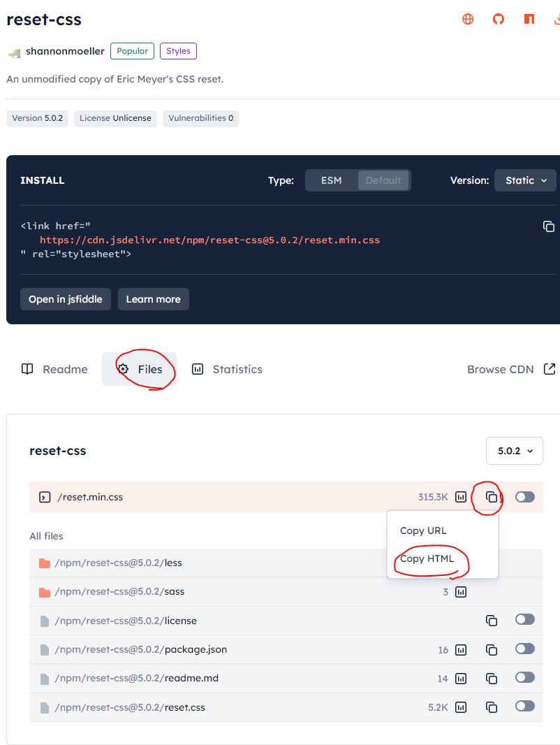Click the Styles tag badge
The image size is (560, 745).
(x=179, y=51)
